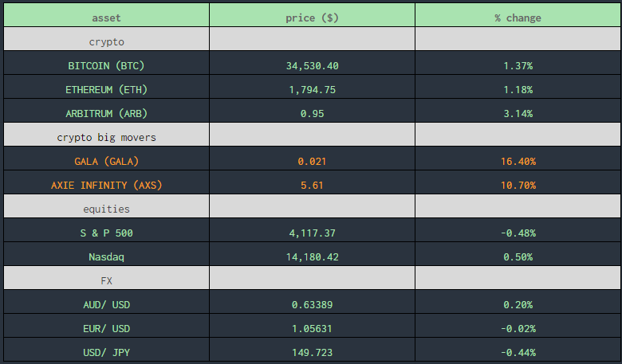Viewport: 622px width, 364px height.
Task: Select the USD/ JPY asset cell
Action: [106, 350]
